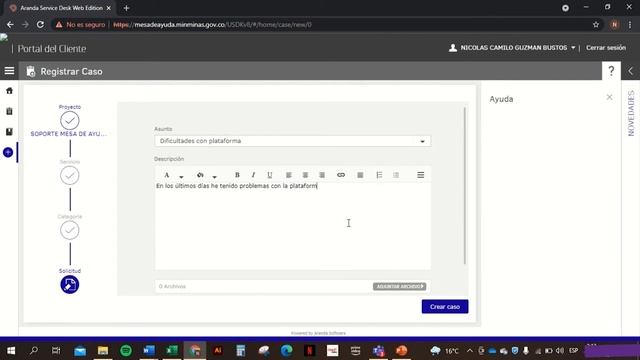Click the help question mark icon

(x=611, y=71)
